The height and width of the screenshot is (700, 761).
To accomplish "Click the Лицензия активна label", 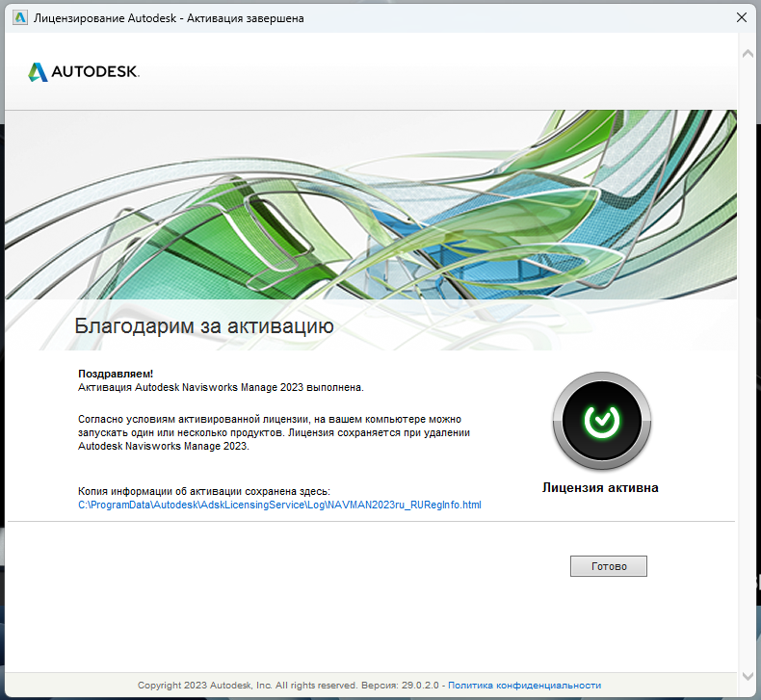I will click(600, 487).
